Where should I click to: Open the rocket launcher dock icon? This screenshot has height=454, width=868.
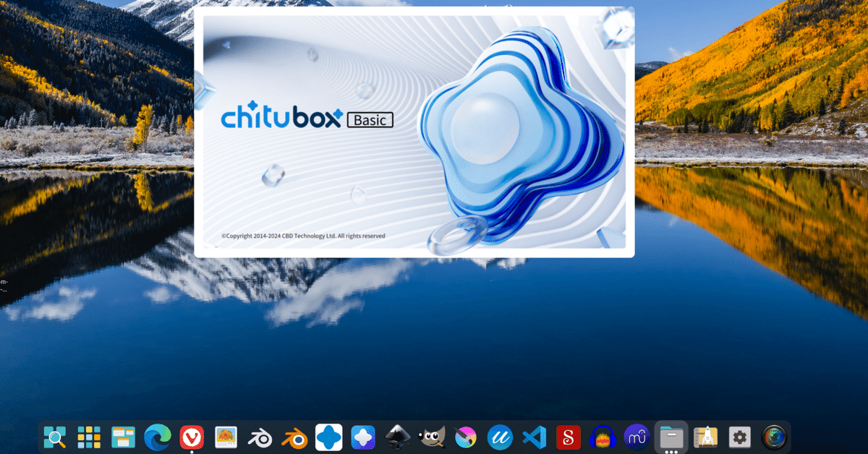[x=705, y=437]
